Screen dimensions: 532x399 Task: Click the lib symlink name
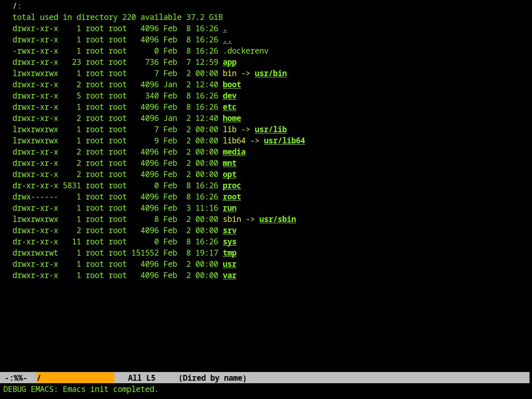tap(229, 130)
